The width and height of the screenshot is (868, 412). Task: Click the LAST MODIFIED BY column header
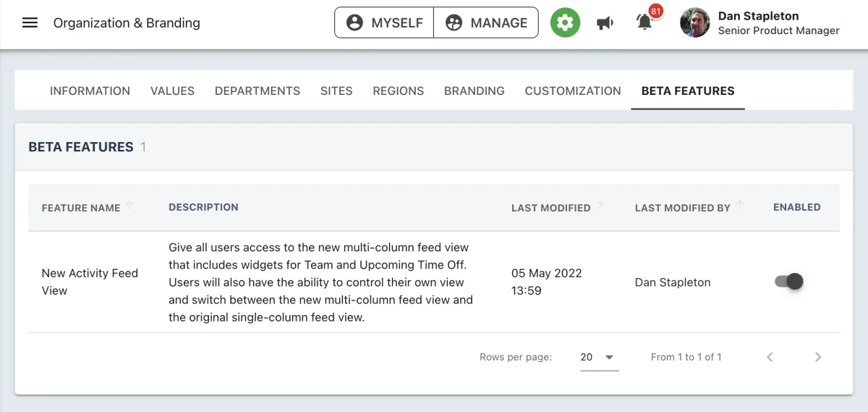click(683, 208)
